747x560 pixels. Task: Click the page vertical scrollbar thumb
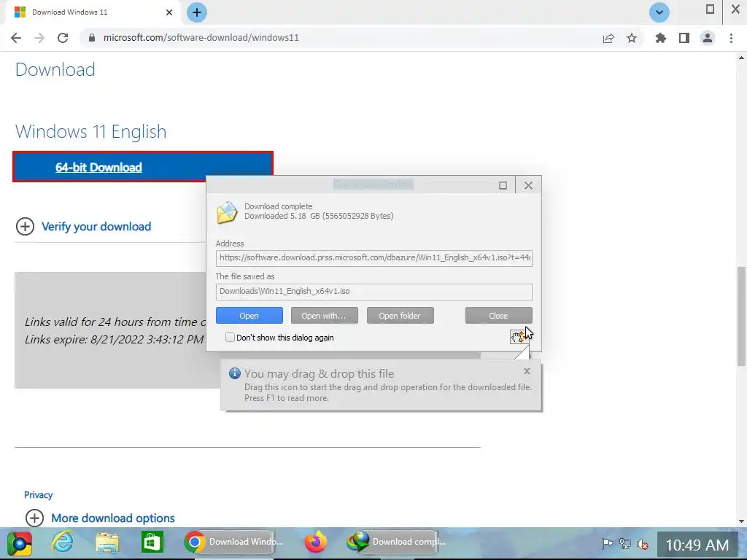(741, 316)
